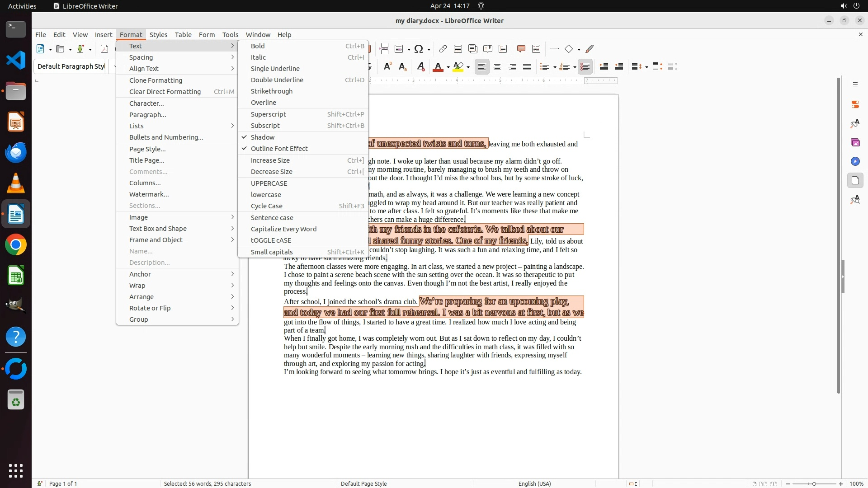Insert a comment using the toolbar icon
Image resolution: width=868 pixels, height=488 pixels.
coord(521,49)
